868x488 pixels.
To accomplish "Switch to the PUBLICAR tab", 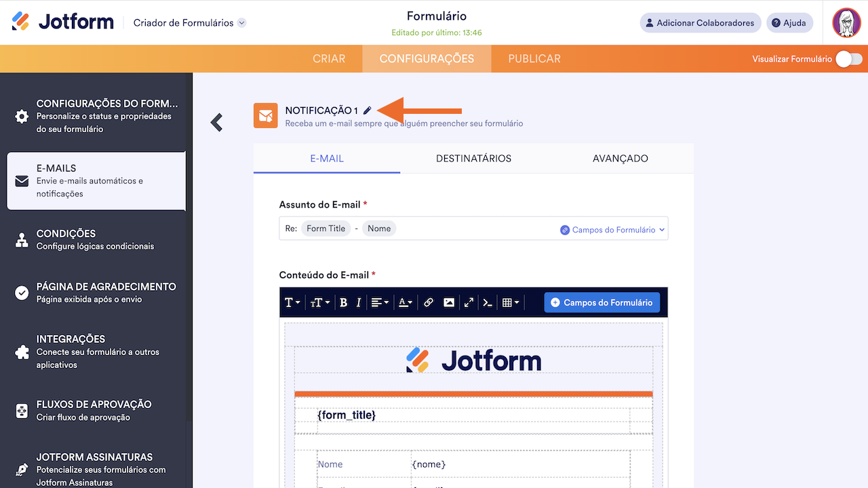I will (x=534, y=59).
